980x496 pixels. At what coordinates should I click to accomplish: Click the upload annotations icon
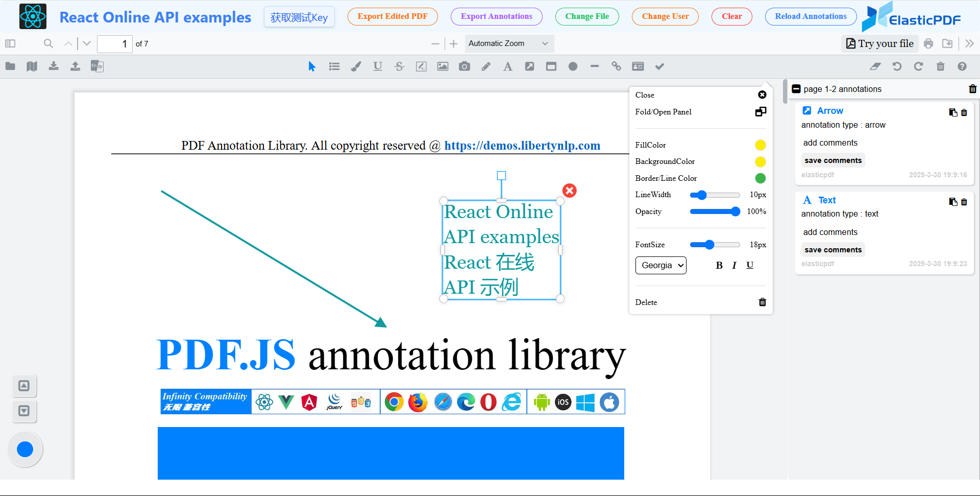coord(75,66)
